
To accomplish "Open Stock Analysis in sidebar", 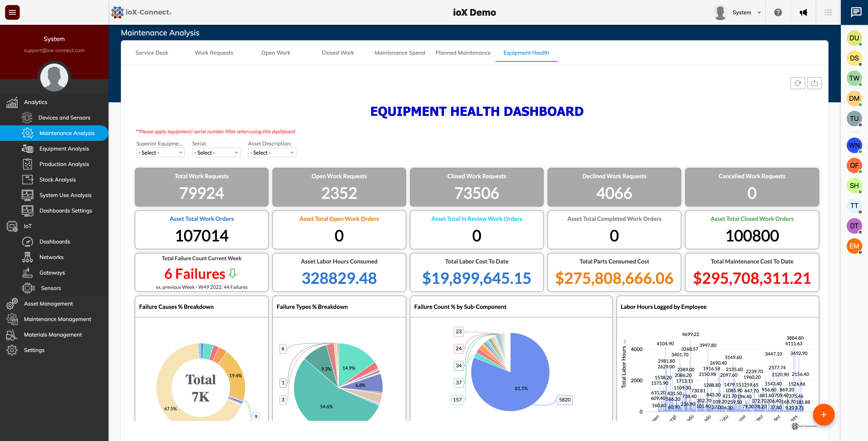I will click(x=57, y=180).
